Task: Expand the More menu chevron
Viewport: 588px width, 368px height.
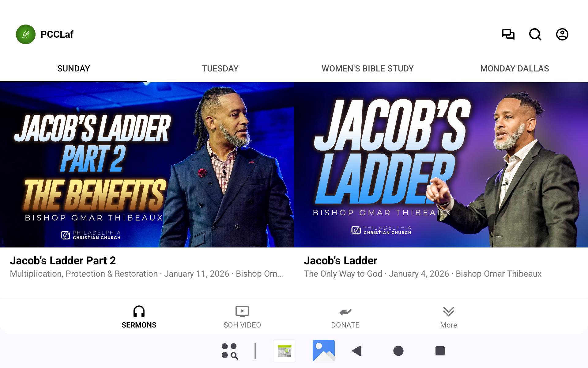Action: [449, 317]
